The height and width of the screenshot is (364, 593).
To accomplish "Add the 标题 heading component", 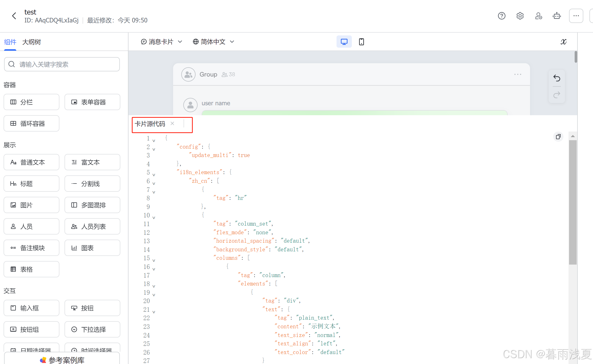I will tap(31, 184).
